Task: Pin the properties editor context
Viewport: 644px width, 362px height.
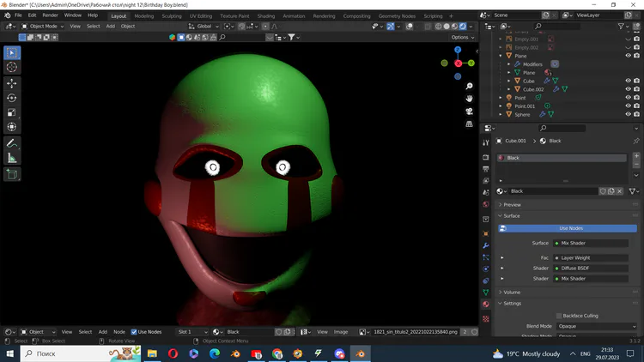Action: pos(636,141)
